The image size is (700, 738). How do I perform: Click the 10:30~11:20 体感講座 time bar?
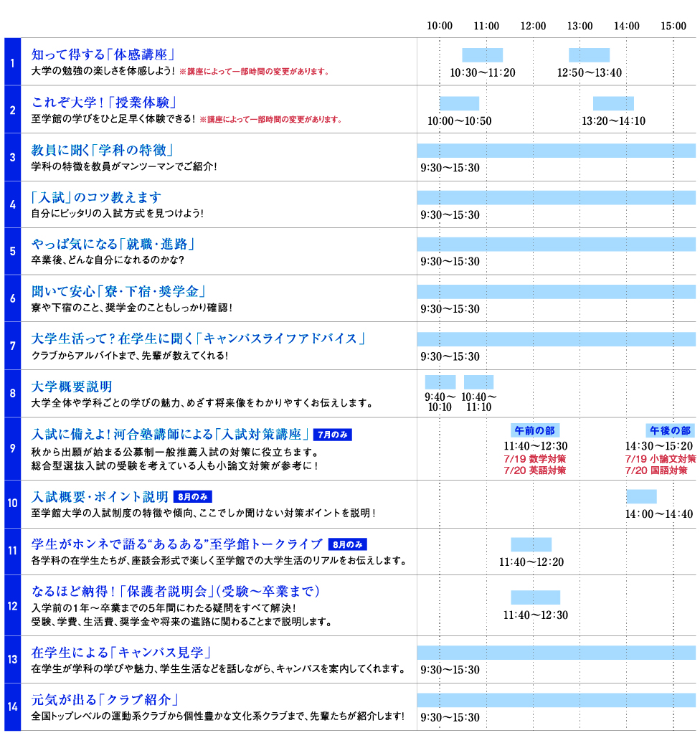[x=482, y=55]
